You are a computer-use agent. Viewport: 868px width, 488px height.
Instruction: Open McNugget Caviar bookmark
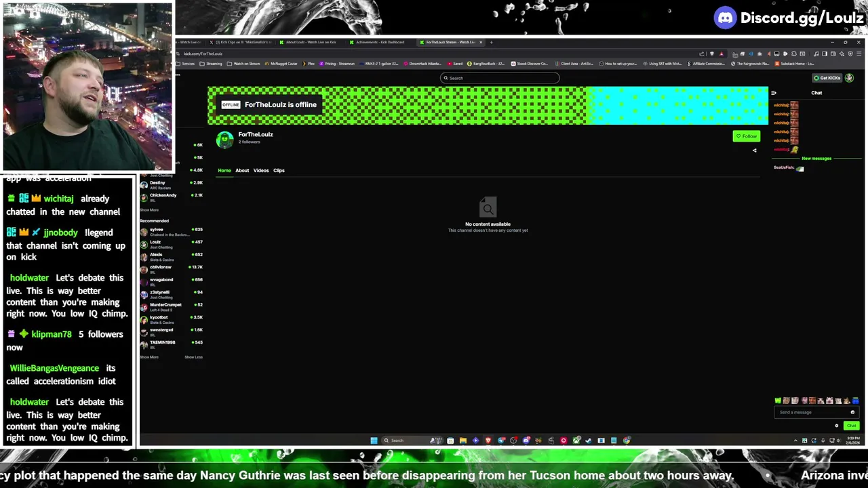(x=281, y=64)
